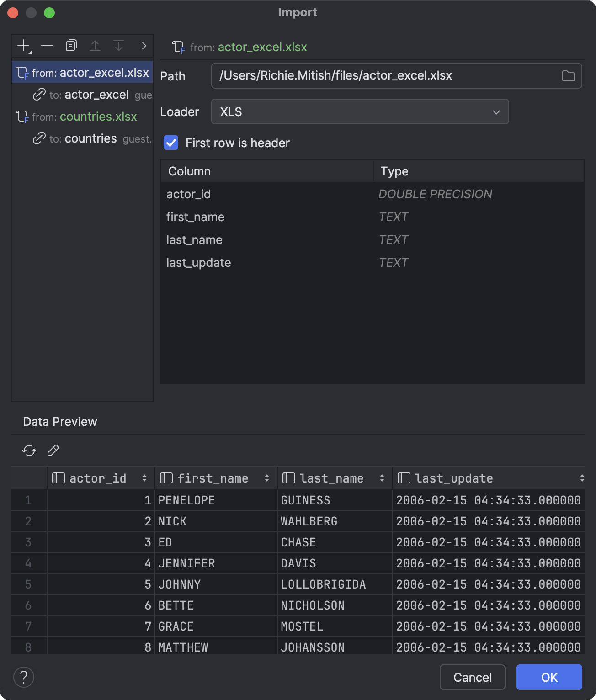Uncheck 'First row is header'
The width and height of the screenshot is (596, 700).
tap(170, 143)
